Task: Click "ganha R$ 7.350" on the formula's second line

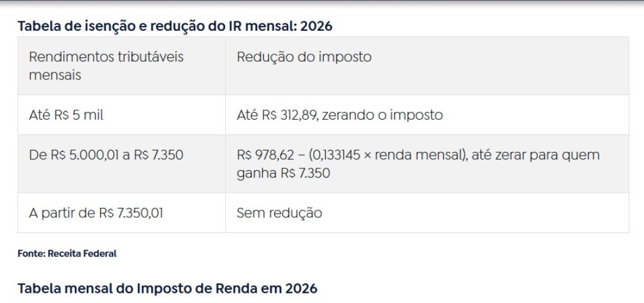Action: (x=283, y=173)
